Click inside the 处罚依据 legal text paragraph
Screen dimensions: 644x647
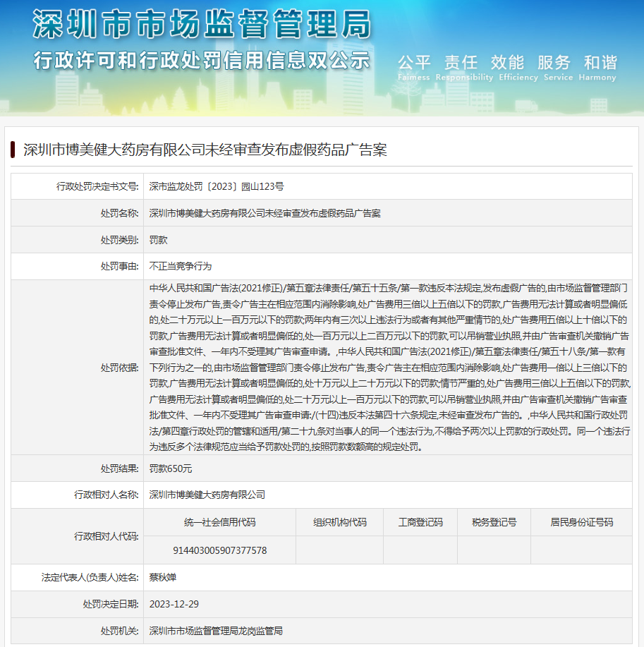click(388, 367)
